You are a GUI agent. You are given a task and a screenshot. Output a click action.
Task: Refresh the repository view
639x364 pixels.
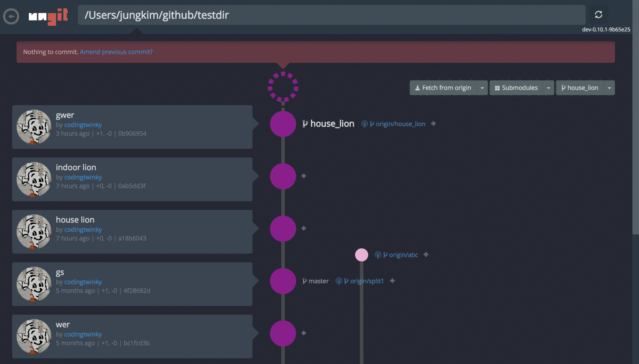[599, 15]
